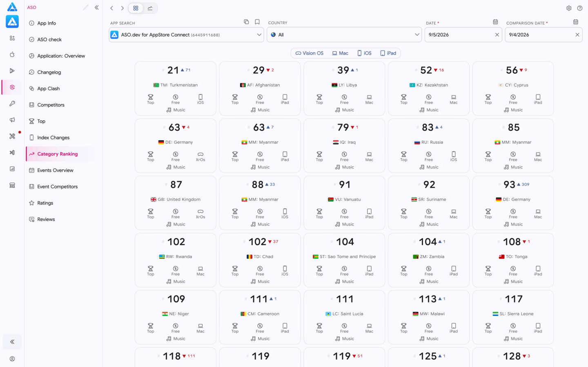The width and height of the screenshot is (588, 367).
Task: Open help question mark icon
Action: tap(580, 8)
